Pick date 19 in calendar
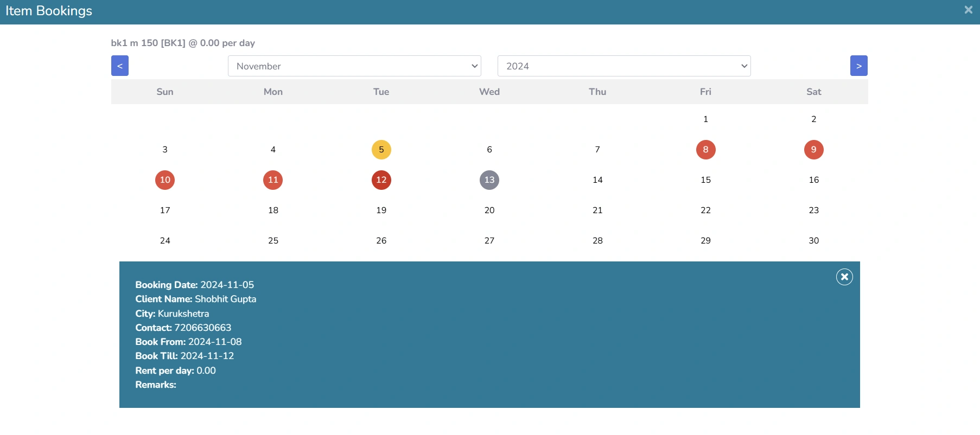 [381, 210]
